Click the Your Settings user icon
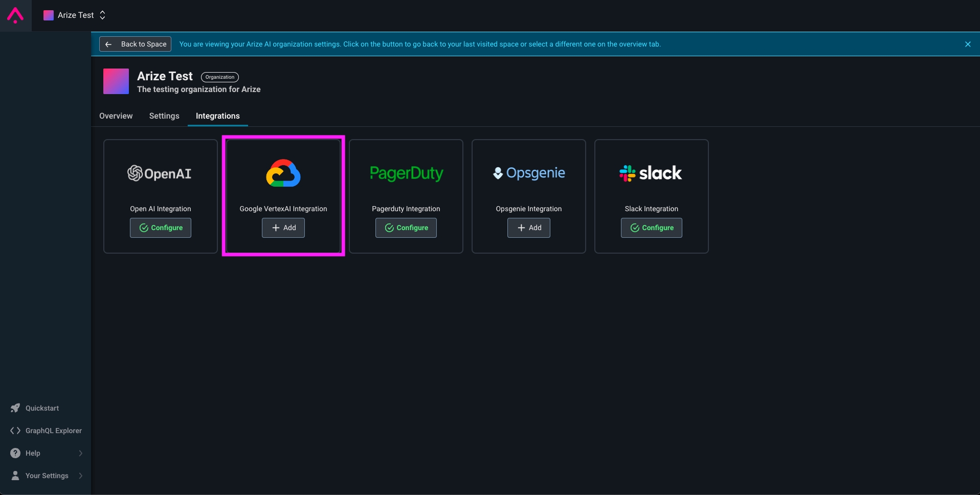Image resolution: width=980 pixels, height=495 pixels. coord(15,476)
